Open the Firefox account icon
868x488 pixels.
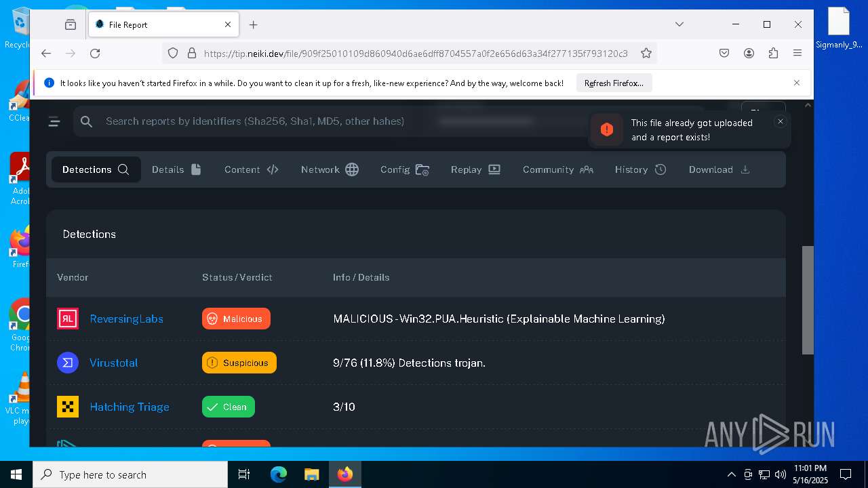coord(749,53)
